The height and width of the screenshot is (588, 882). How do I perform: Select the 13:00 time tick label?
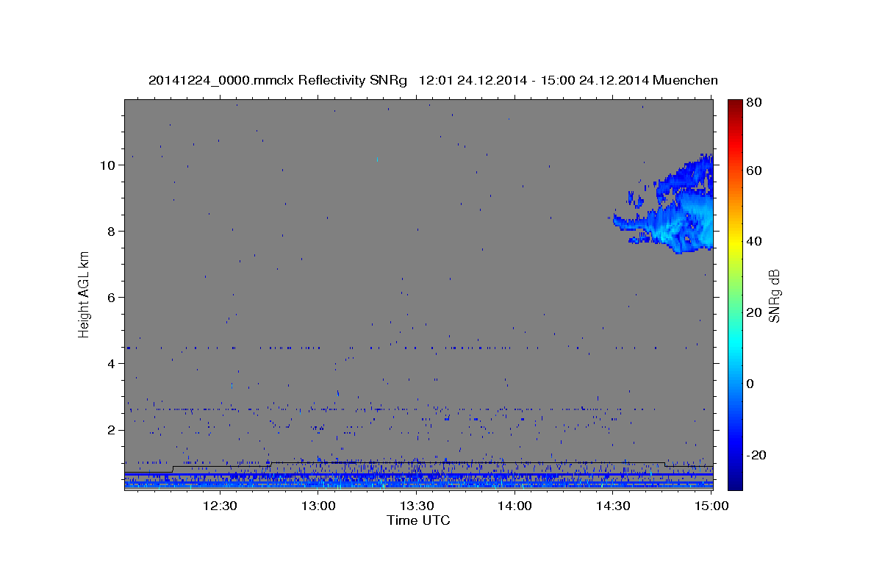pos(318,506)
